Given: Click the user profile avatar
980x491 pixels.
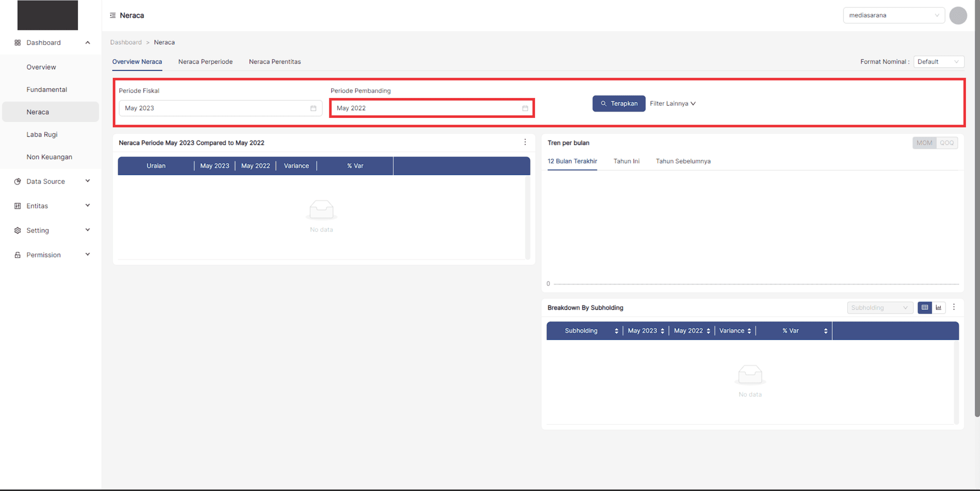Looking at the screenshot, I should click(x=957, y=16).
